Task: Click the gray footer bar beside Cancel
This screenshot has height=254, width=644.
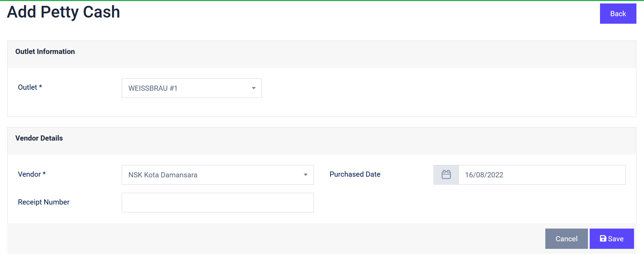Action: [x=275, y=239]
